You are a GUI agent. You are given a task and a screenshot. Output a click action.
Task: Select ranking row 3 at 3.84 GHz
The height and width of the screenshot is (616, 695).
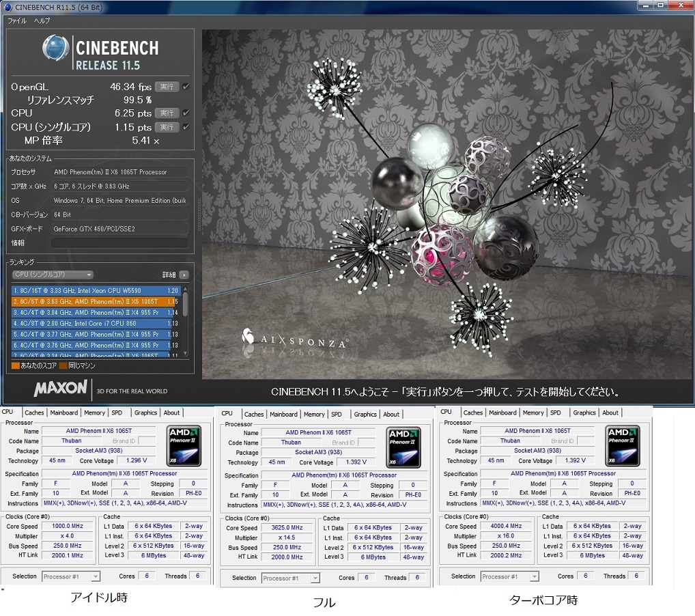tap(94, 312)
